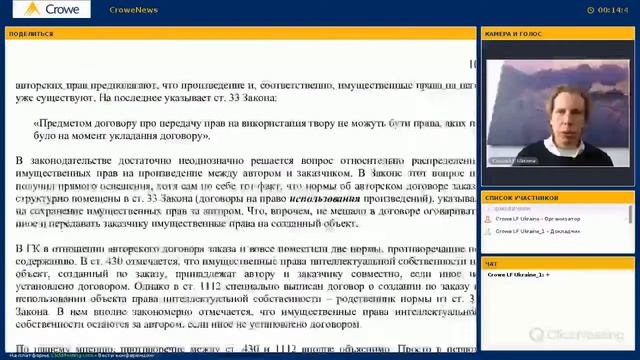Select participant Crowe LF Ukraine - Организатор

pos(538,219)
